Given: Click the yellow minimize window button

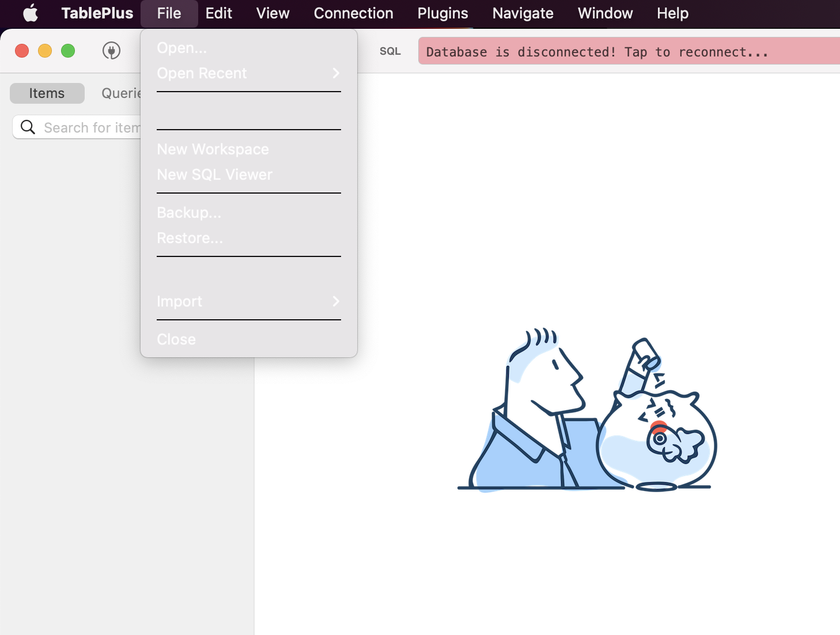Looking at the screenshot, I should [45, 51].
